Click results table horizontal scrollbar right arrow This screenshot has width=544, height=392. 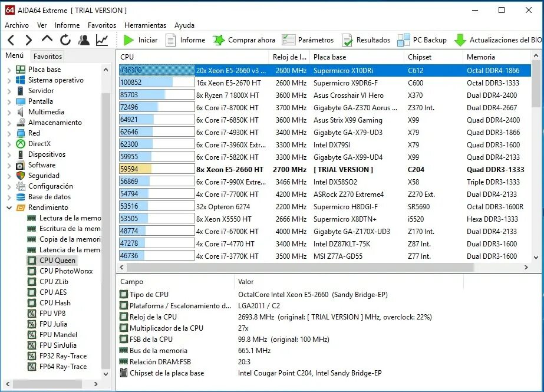coord(526,268)
